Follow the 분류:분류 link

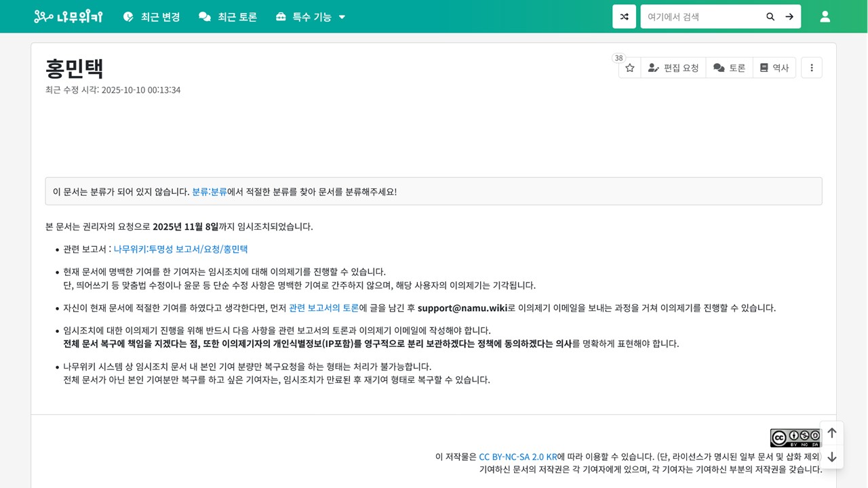pyautogui.click(x=209, y=191)
